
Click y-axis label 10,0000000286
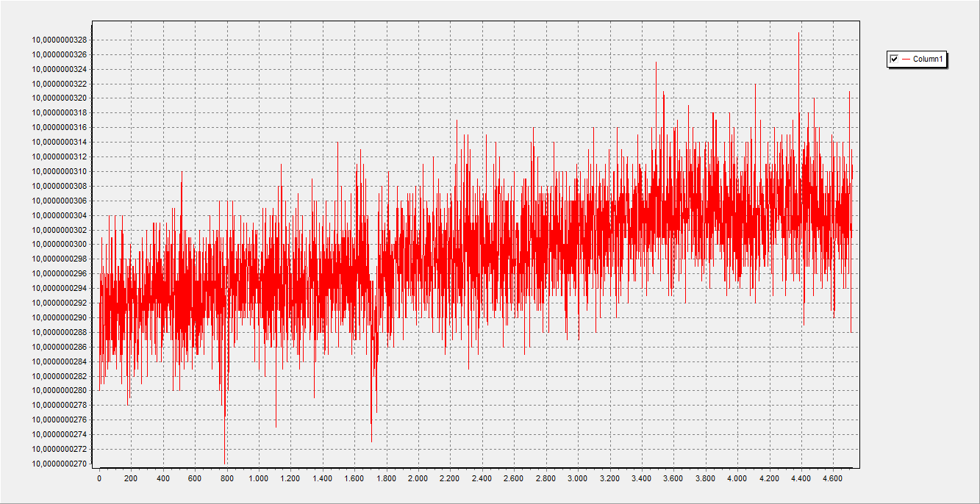click(x=60, y=347)
